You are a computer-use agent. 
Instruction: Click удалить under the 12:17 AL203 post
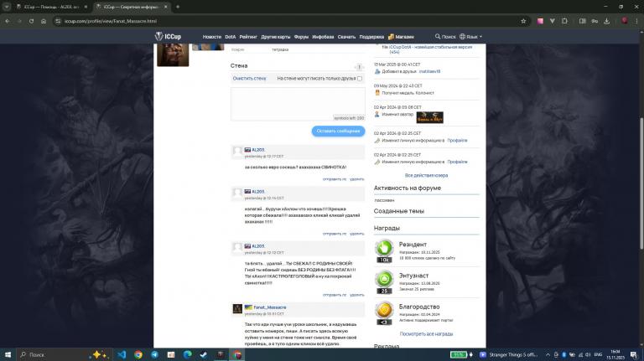[x=357, y=179]
